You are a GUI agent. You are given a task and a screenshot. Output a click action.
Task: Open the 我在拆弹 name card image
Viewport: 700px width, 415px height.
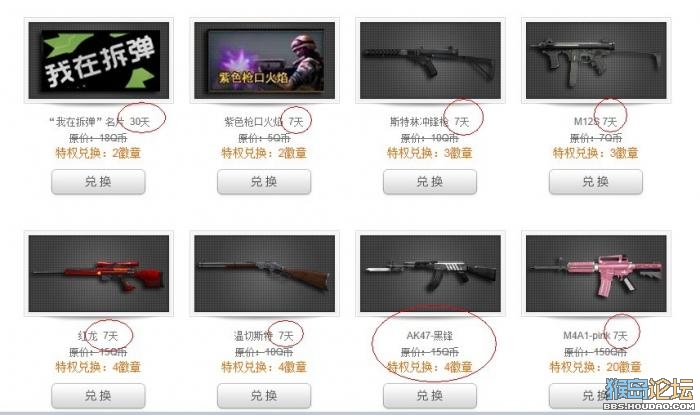click(x=99, y=60)
